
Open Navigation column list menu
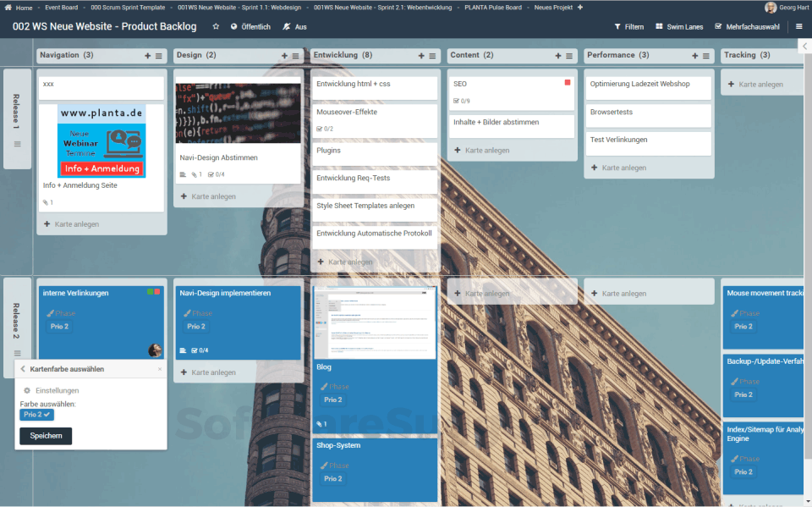coord(159,56)
